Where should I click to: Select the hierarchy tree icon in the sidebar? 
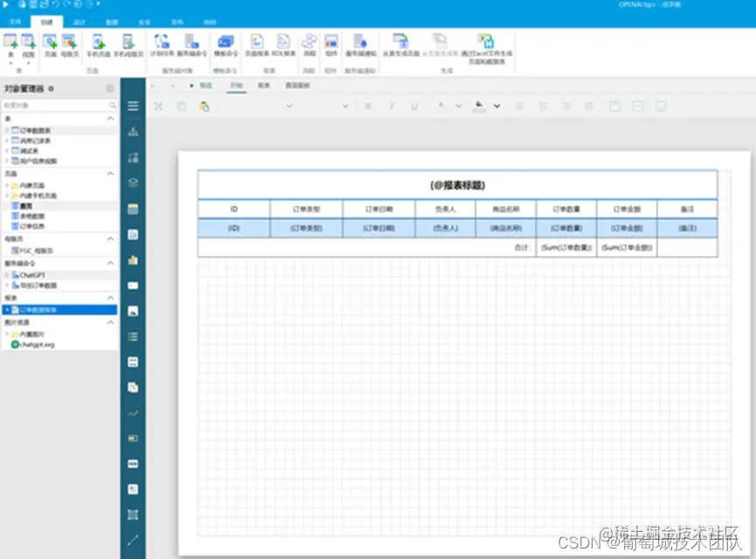coord(133,132)
